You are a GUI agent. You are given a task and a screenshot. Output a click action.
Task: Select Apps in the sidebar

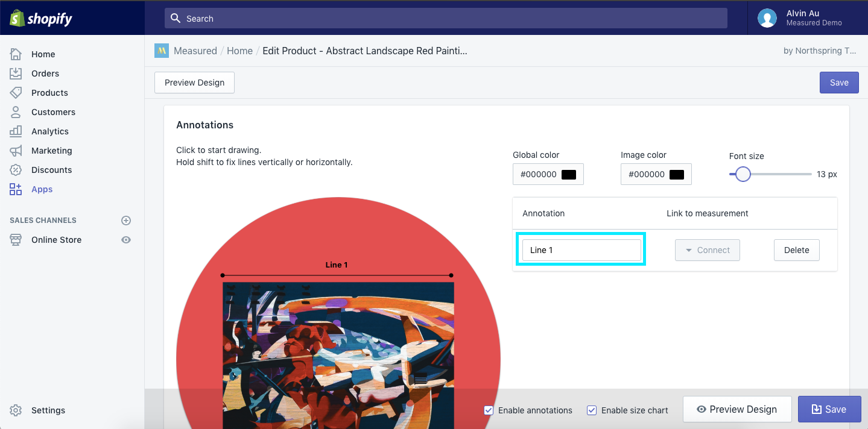coord(42,189)
